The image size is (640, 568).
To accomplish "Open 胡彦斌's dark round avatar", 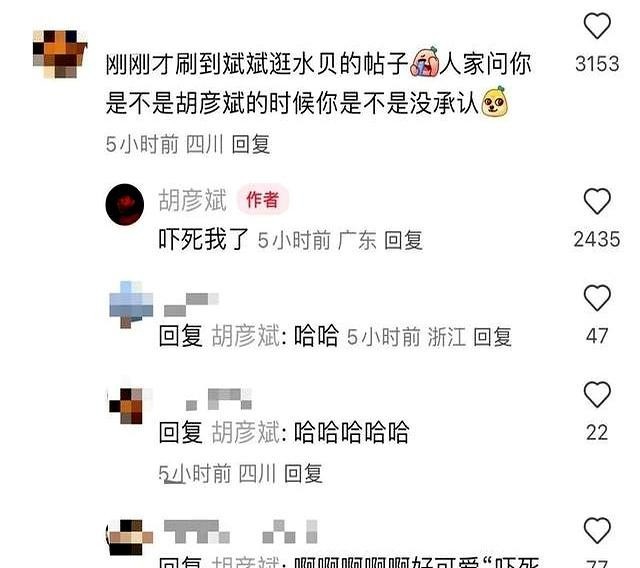I will (124, 204).
